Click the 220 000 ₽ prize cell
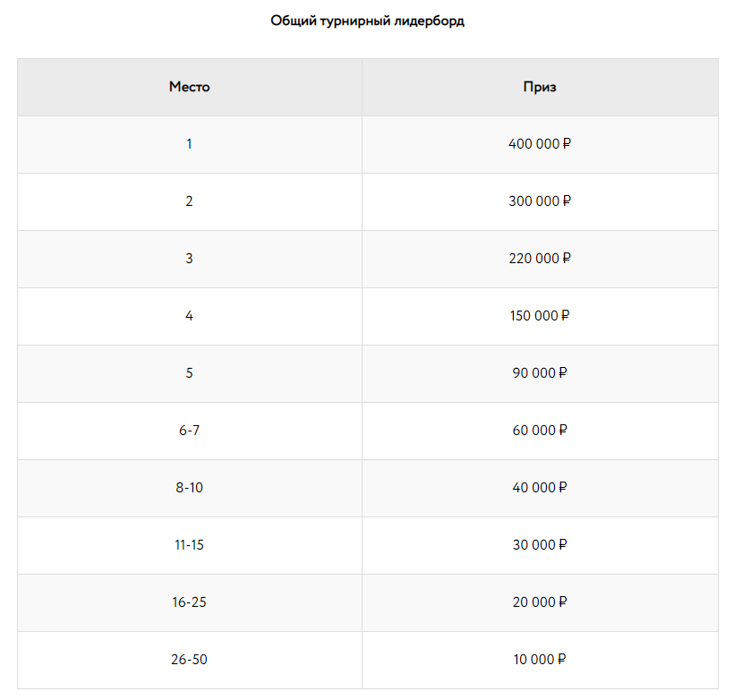 [x=540, y=259]
